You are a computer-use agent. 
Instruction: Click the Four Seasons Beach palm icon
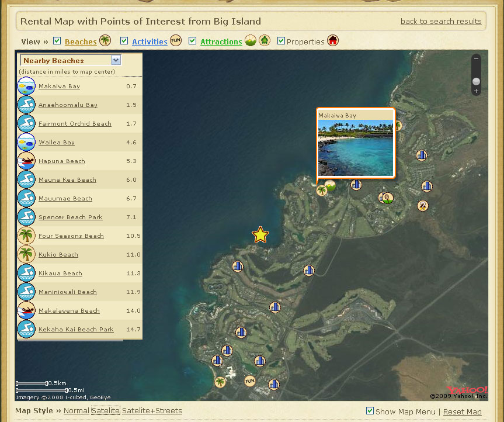(26, 235)
